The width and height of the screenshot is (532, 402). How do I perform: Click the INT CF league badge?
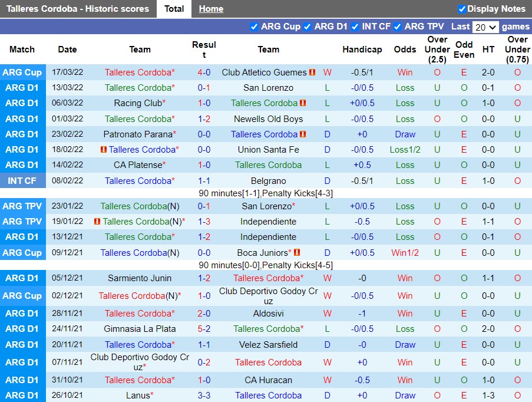coord(22,181)
